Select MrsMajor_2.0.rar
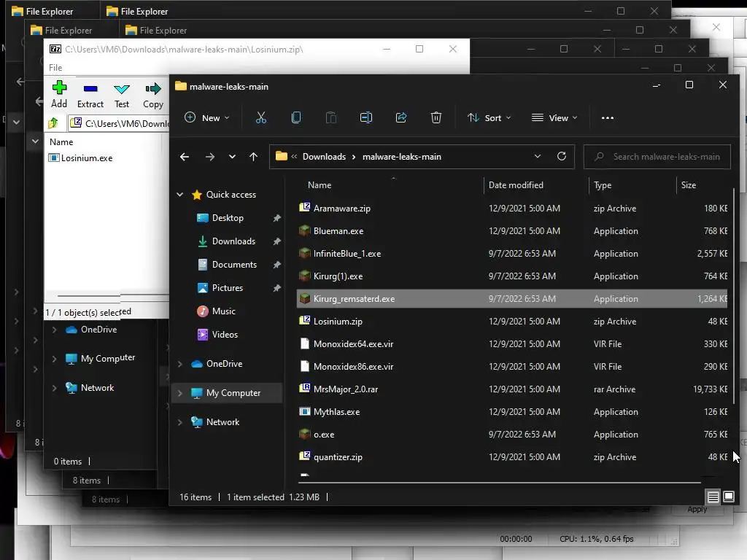This screenshot has height=560, width=747. coord(512,389)
